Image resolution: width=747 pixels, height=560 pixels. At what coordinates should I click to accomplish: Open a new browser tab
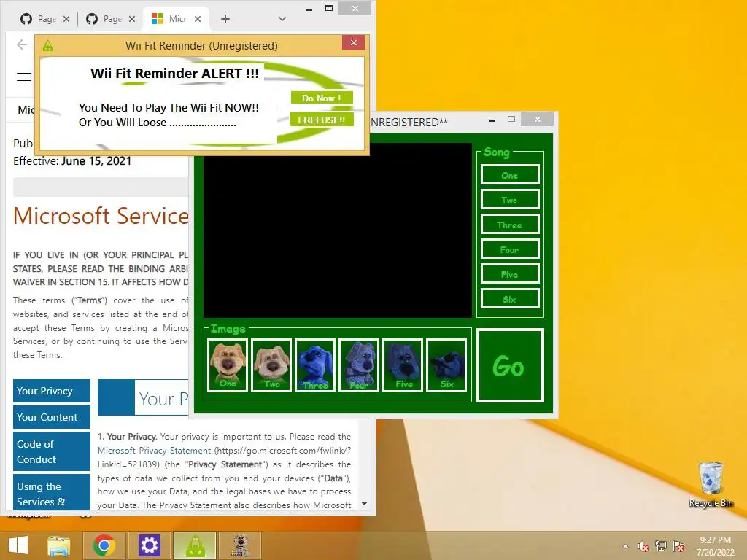click(x=225, y=19)
